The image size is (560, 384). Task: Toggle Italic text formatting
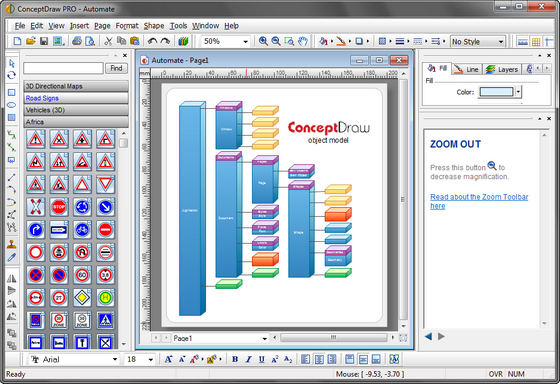pyautogui.click(x=248, y=359)
